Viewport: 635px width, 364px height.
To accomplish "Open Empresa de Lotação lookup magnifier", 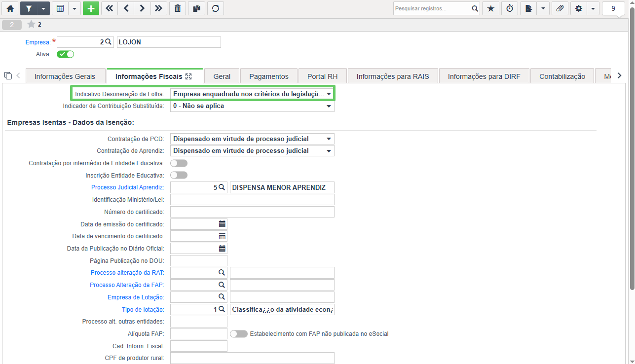I will [222, 297].
